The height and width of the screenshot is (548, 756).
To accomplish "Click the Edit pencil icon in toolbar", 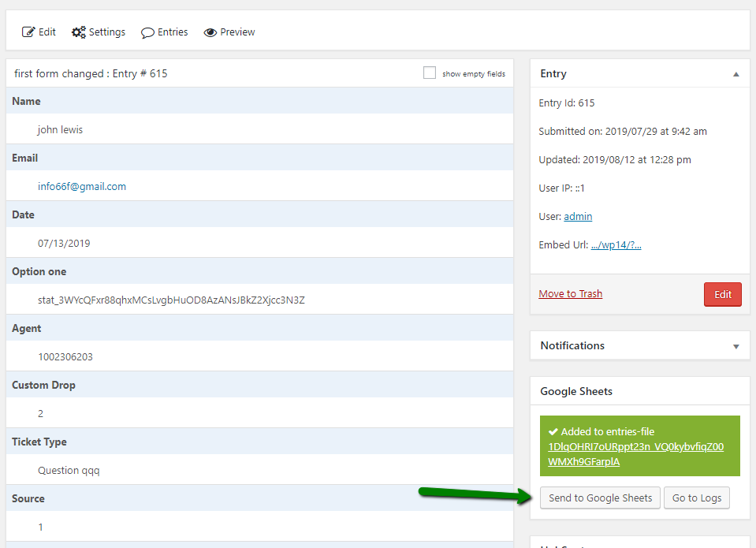I will coord(28,32).
